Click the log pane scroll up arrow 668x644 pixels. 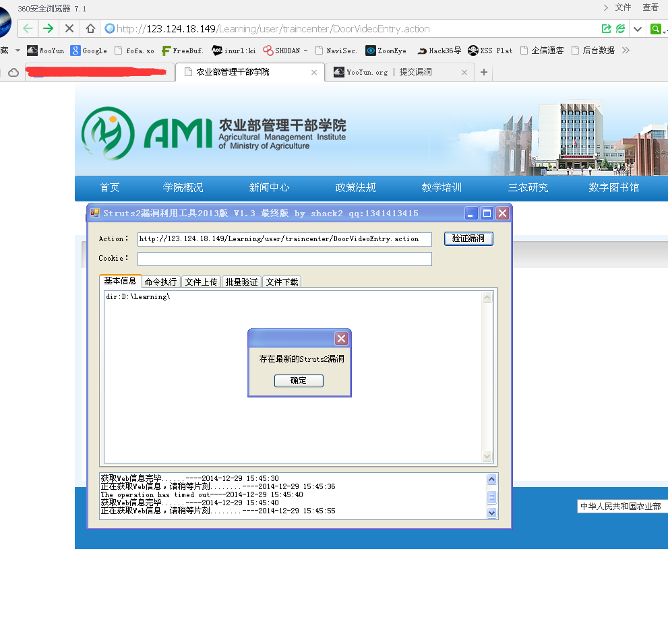(x=491, y=479)
